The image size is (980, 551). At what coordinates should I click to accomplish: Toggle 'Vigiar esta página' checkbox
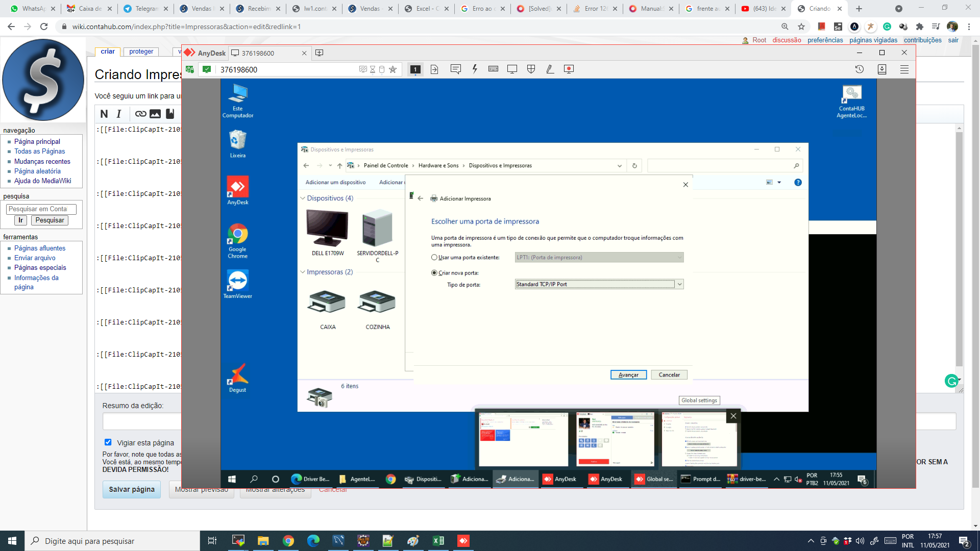pyautogui.click(x=108, y=442)
